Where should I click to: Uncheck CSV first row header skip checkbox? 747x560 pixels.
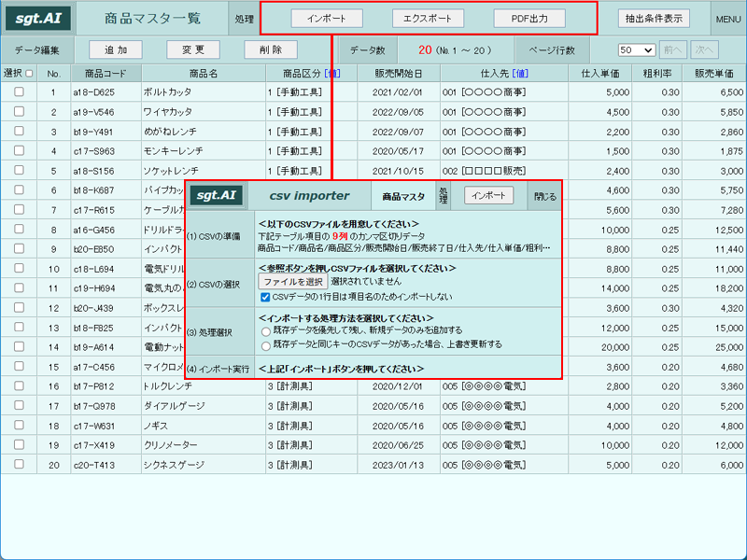pos(265,297)
